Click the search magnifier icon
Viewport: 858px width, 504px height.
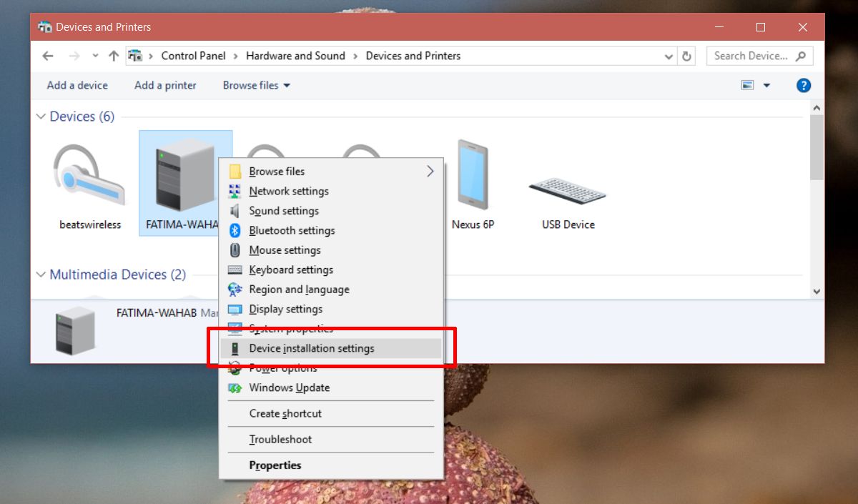point(801,56)
